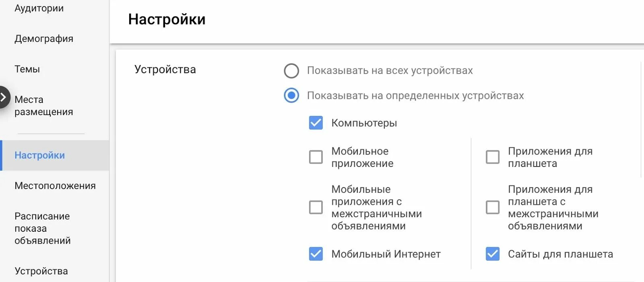Enable the Мобильное приложение checkbox

316,157
